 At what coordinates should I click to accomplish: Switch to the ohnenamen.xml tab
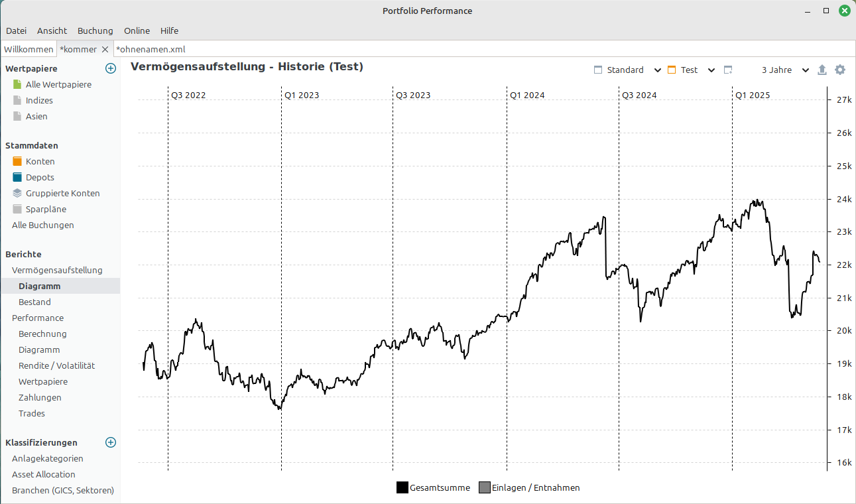151,49
